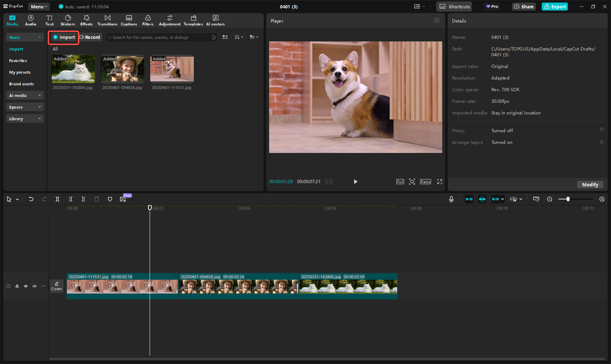
Task: Open the Stickers panel
Action: click(x=68, y=20)
